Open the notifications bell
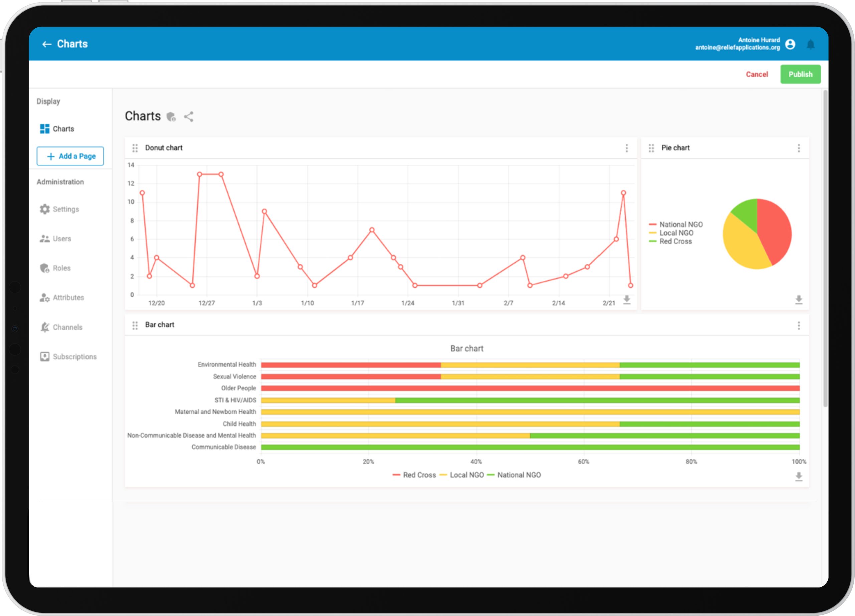 [x=810, y=44]
